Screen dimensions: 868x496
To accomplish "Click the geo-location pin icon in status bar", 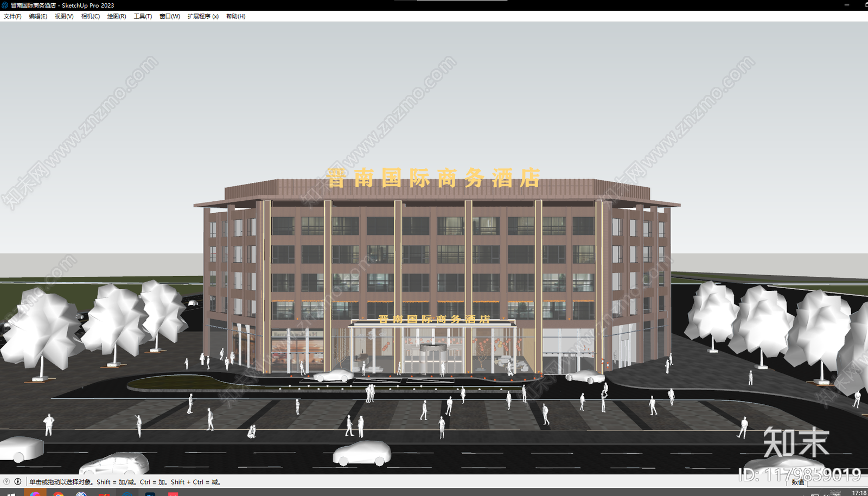I will (7, 481).
